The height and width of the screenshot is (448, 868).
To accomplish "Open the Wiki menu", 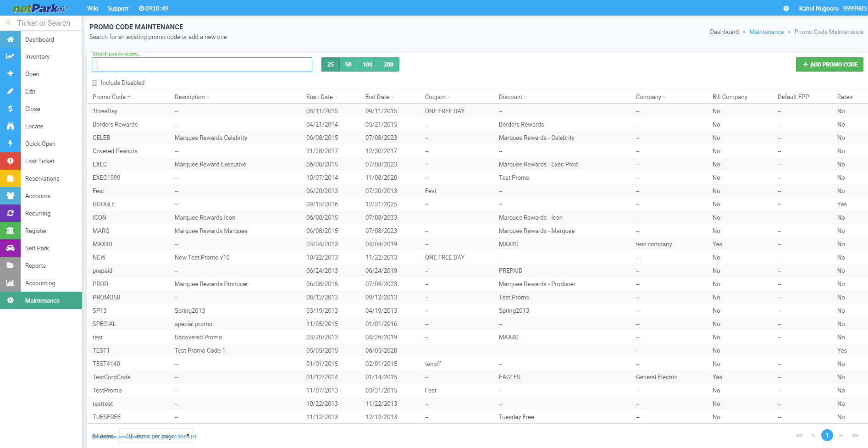I will click(93, 8).
